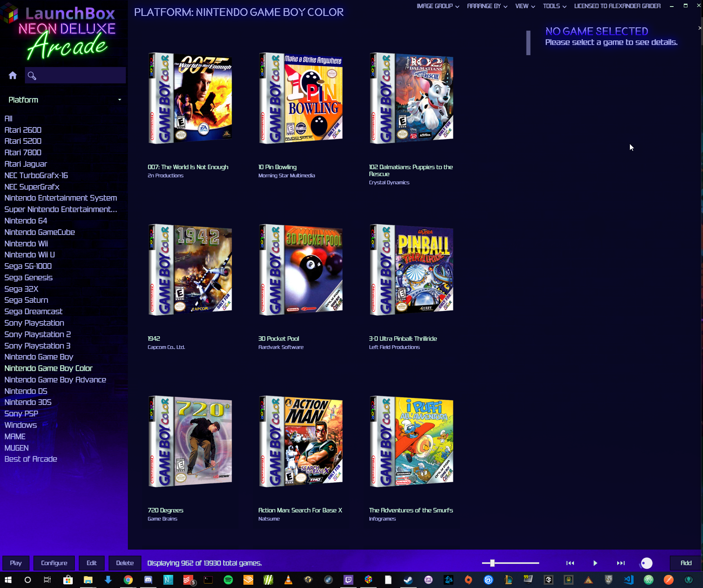The image size is (703, 588).
Task: Click Licensed to Alexander Grider menu
Action: (617, 6)
